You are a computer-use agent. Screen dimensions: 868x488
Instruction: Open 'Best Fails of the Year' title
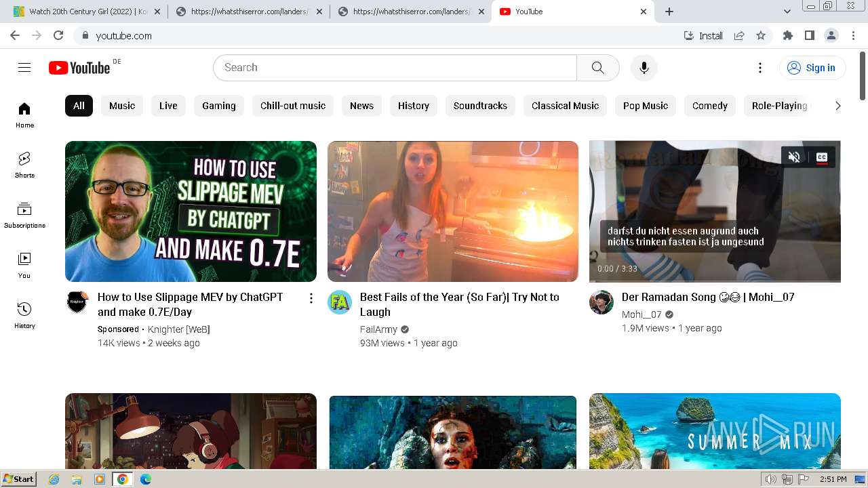point(460,304)
